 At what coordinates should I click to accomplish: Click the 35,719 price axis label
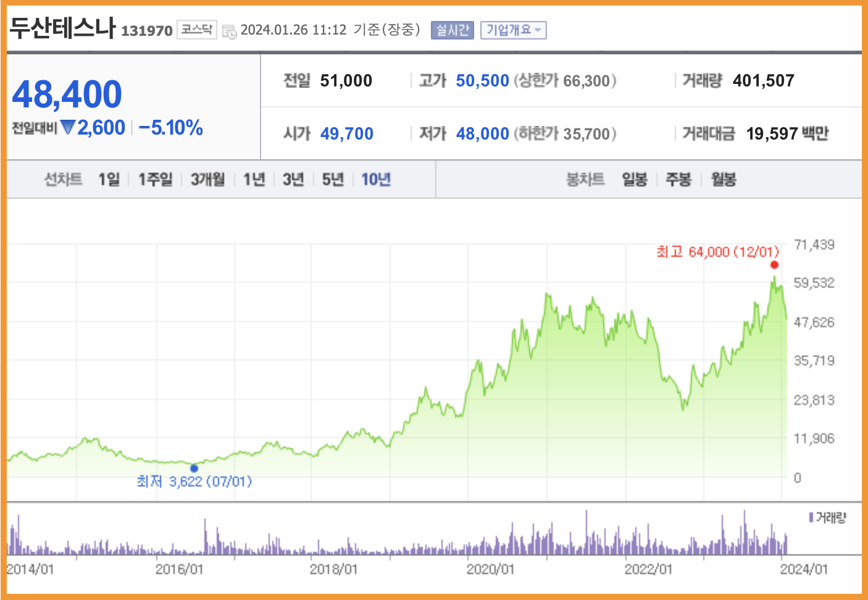(814, 360)
